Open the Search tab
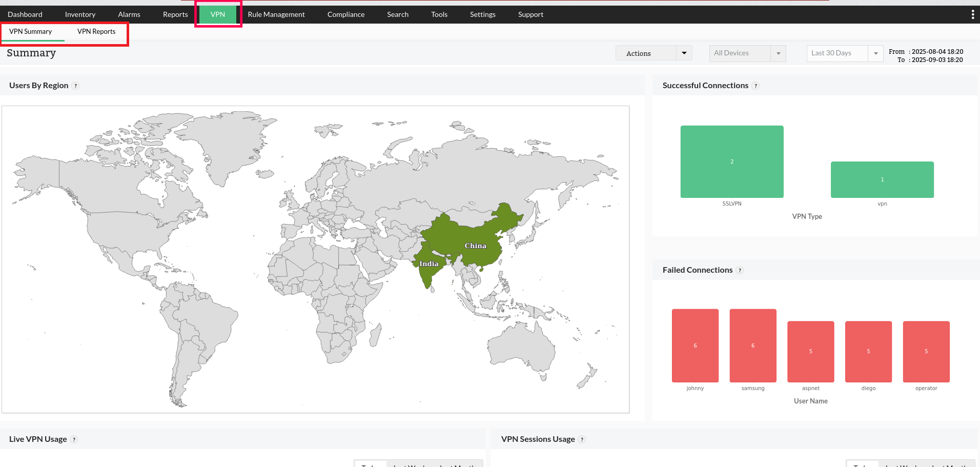980x467 pixels. (398, 14)
